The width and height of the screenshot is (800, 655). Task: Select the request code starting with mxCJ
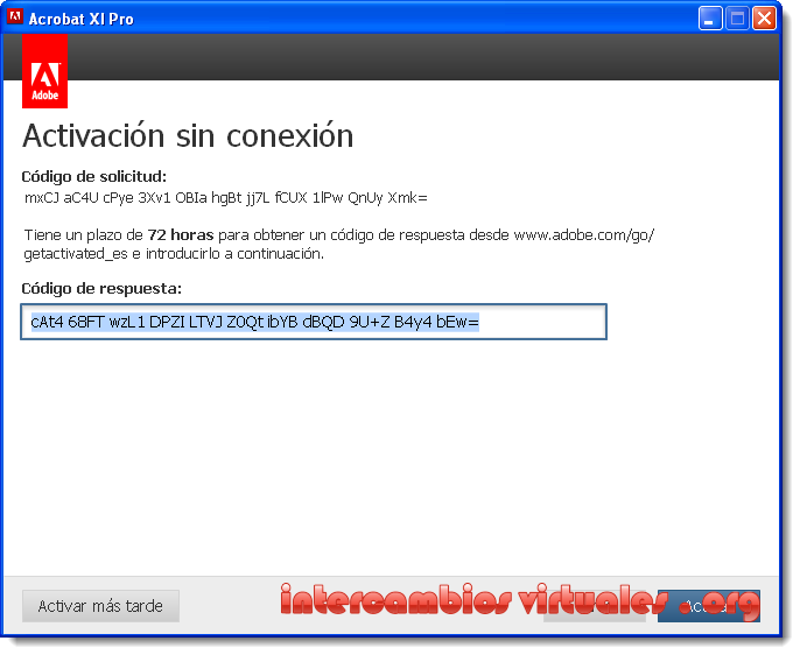226,198
